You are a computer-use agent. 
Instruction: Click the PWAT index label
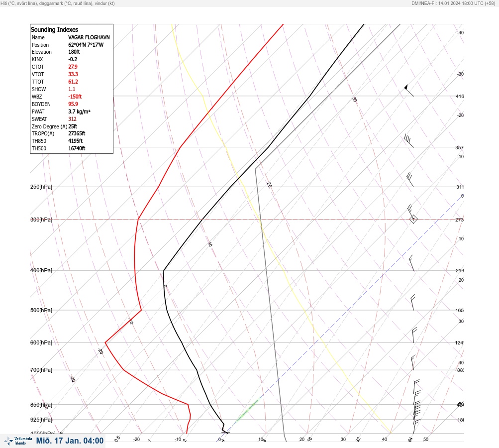click(38, 112)
